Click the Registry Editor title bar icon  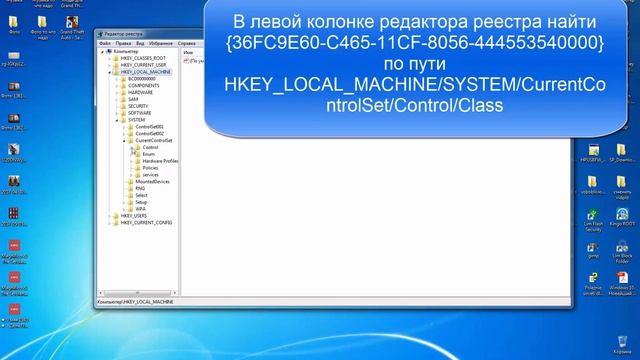100,34
